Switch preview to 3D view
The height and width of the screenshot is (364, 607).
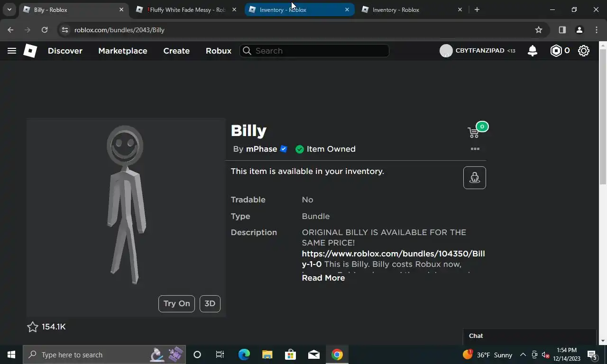(210, 304)
